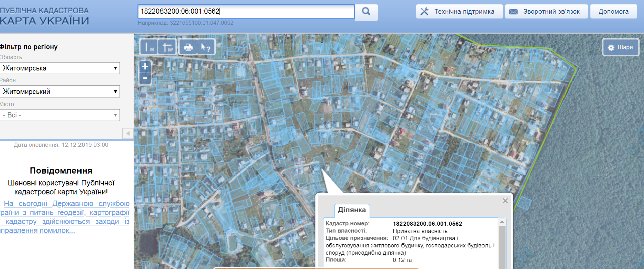Click the popup's vertical scrollbar
The image size is (644, 269).
coord(502,246)
